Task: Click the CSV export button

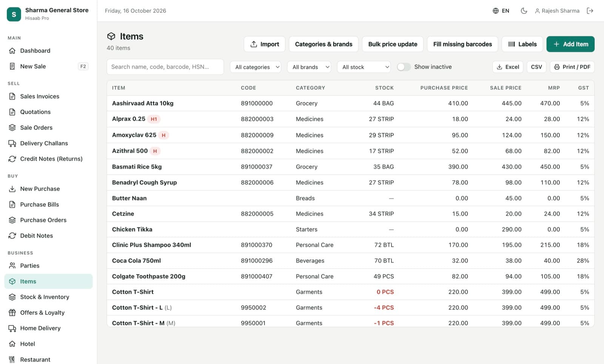Action: tap(536, 67)
